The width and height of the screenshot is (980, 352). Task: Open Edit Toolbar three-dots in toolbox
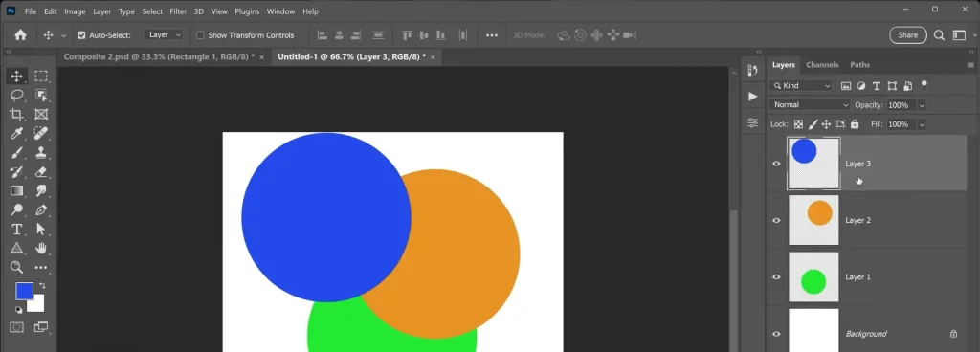[41, 267]
